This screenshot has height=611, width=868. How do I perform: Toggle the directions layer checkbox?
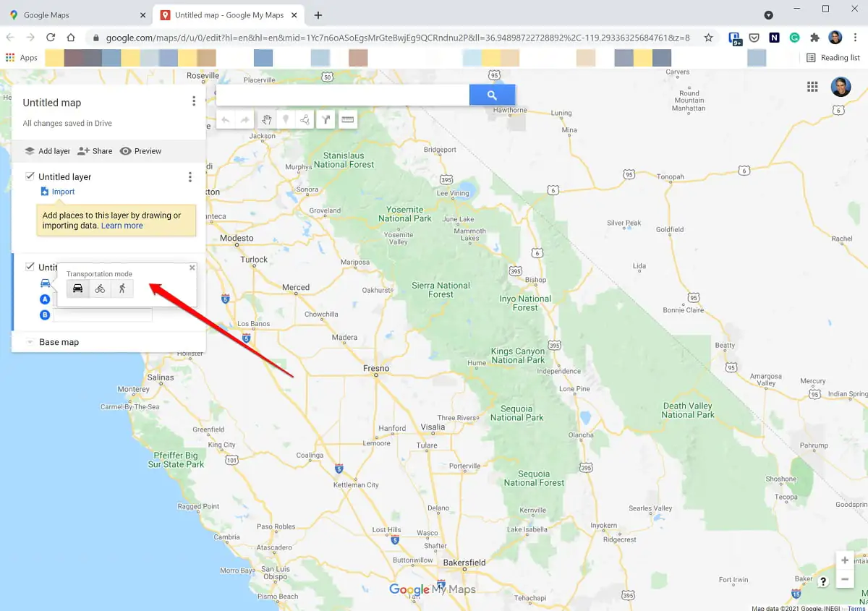[x=30, y=267]
